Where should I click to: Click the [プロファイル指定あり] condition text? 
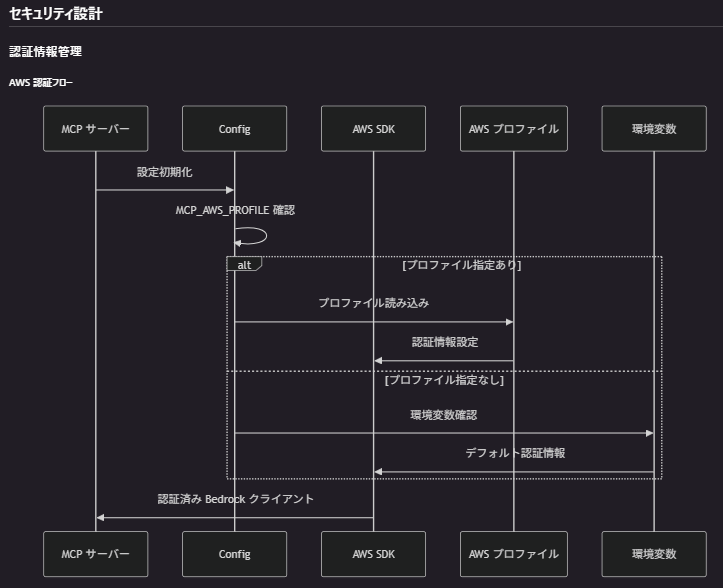tap(462, 265)
